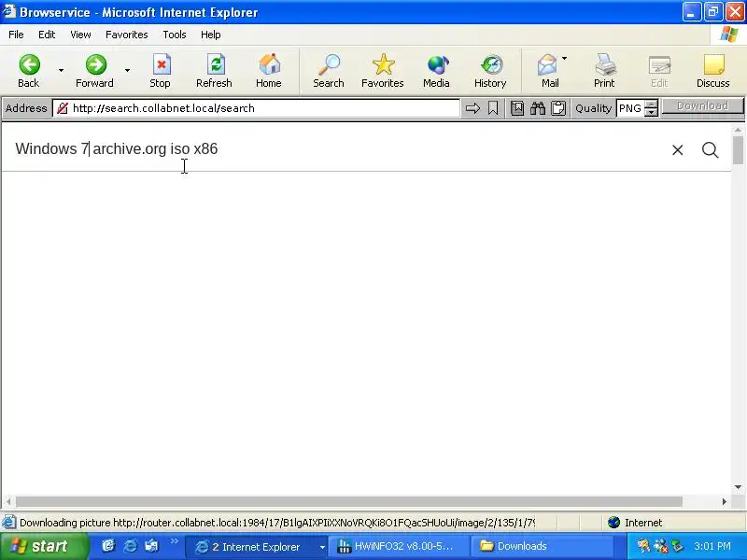Open the Search toolbar pane
This screenshot has height=560, width=747.
(x=329, y=71)
